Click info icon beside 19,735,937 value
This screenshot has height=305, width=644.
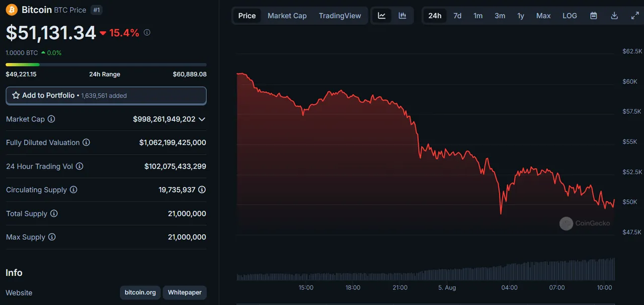[x=202, y=190]
